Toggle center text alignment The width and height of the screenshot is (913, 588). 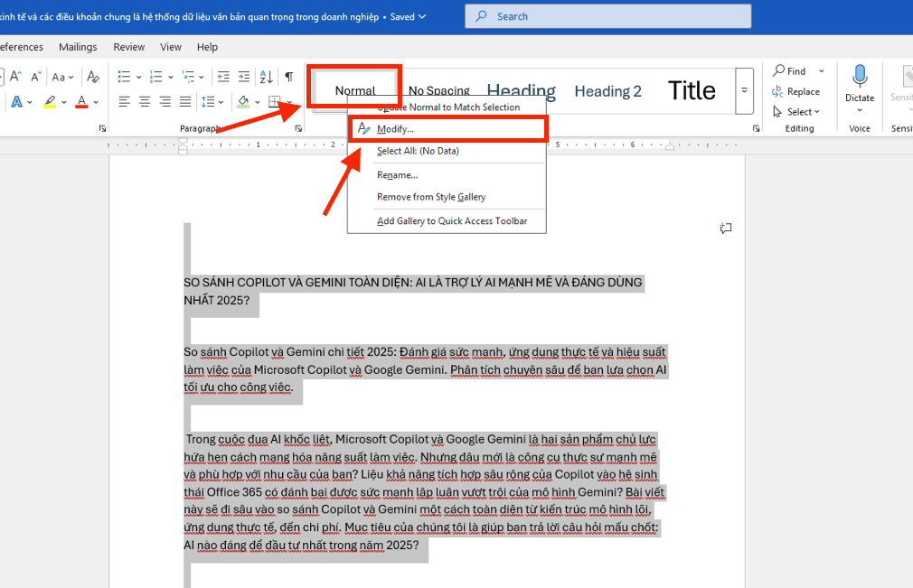click(x=145, y=102)
